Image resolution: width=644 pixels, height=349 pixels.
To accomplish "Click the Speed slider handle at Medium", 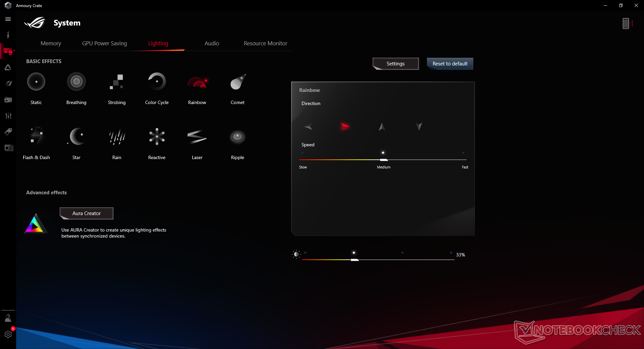I will [384, 160].
